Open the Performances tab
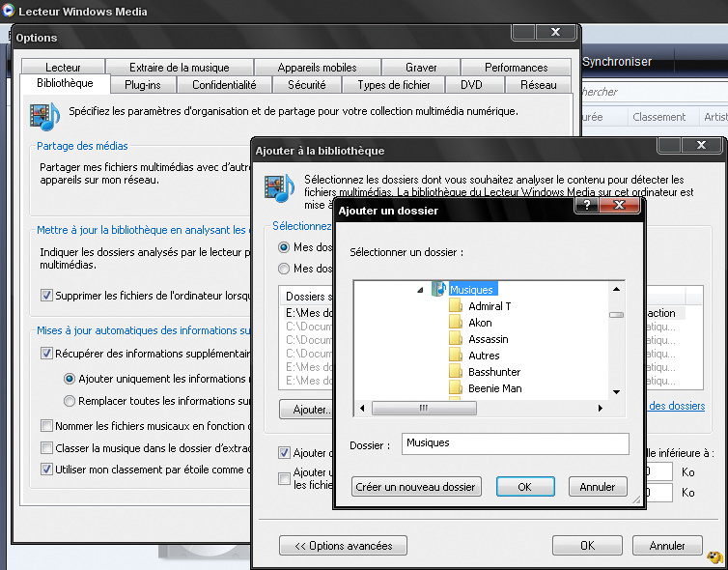The height and width of the screenshot is (570, 728). 516,67
